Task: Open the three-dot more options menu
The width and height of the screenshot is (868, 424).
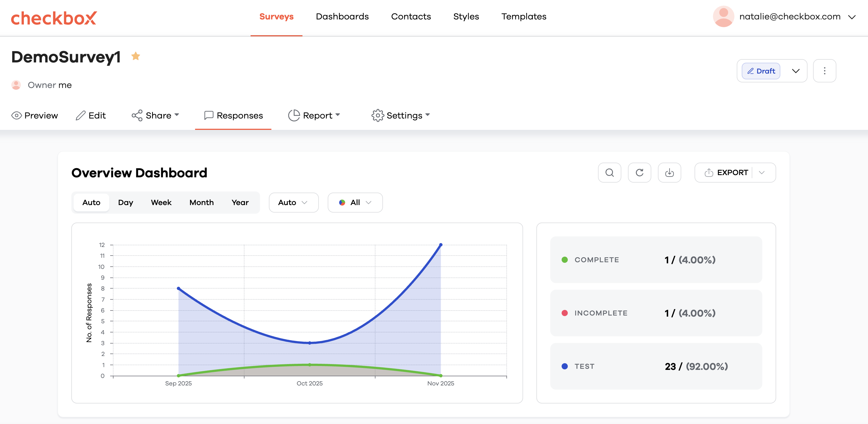Action: pyautogui.click(x=824, y=71)
